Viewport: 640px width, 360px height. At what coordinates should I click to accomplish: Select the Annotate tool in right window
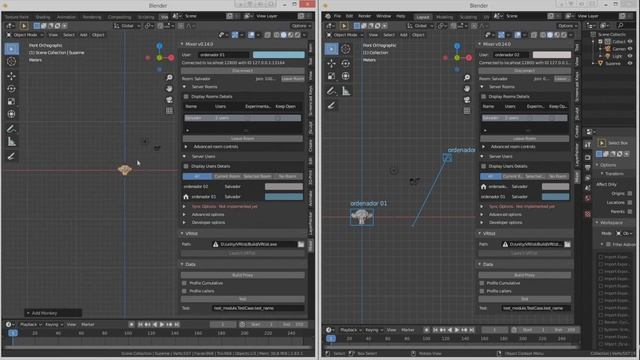pyautogui.click(x=331, y=91)
